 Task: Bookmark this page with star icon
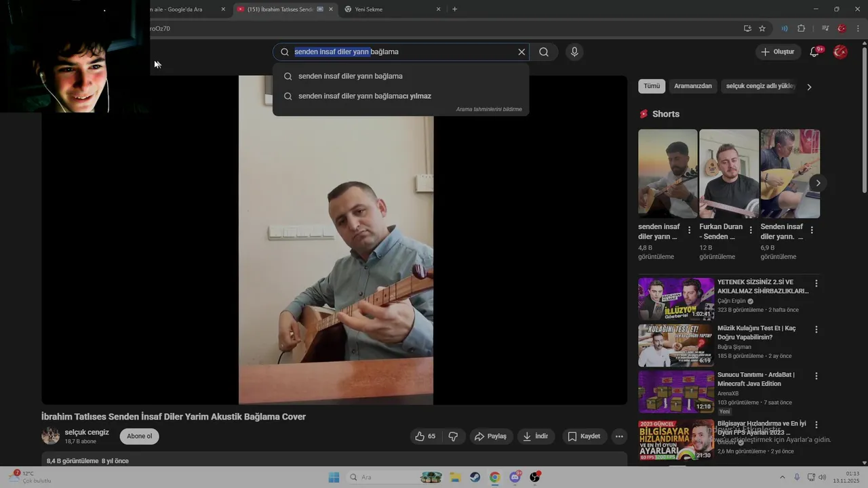click(762, 28)
